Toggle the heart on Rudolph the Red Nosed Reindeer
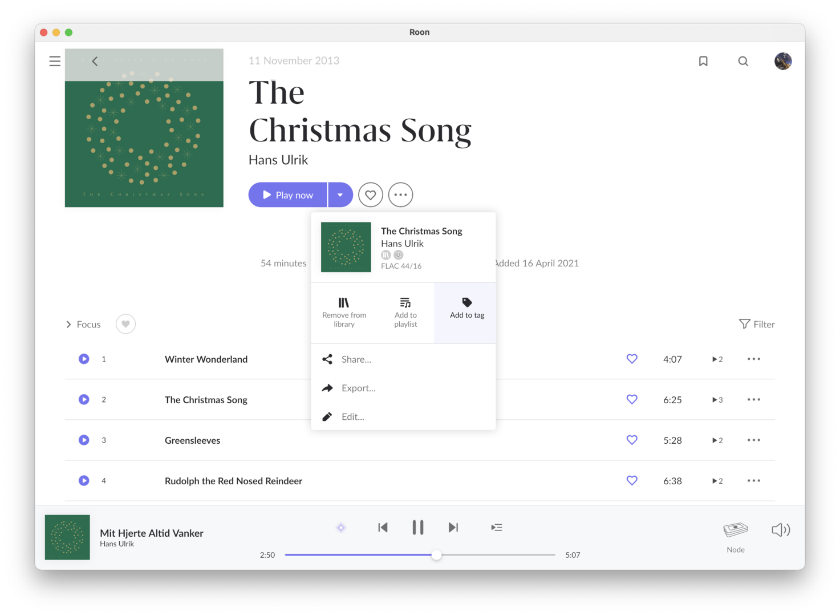The height and width of the screenshot is (616, 840). pyautogui.click(x=632, y=480)
